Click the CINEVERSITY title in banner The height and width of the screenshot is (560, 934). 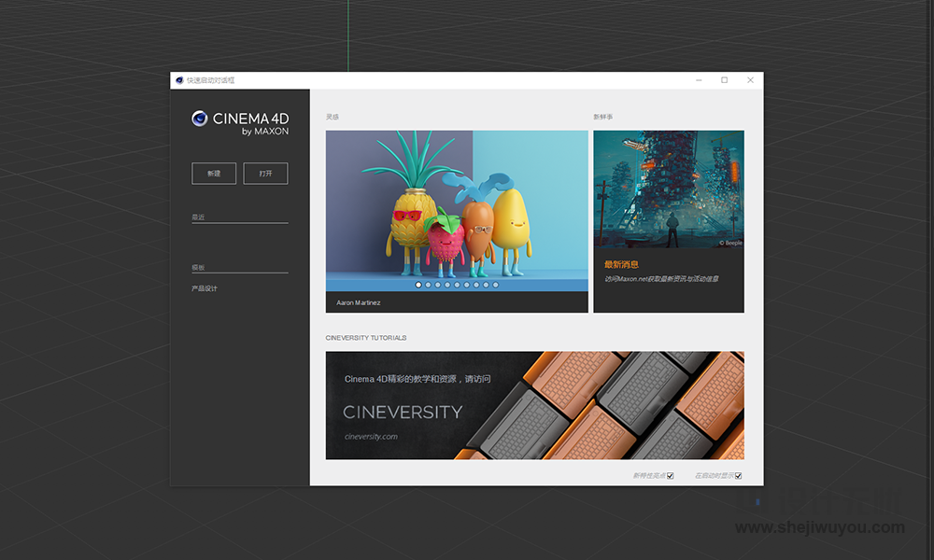coord(403,412)
